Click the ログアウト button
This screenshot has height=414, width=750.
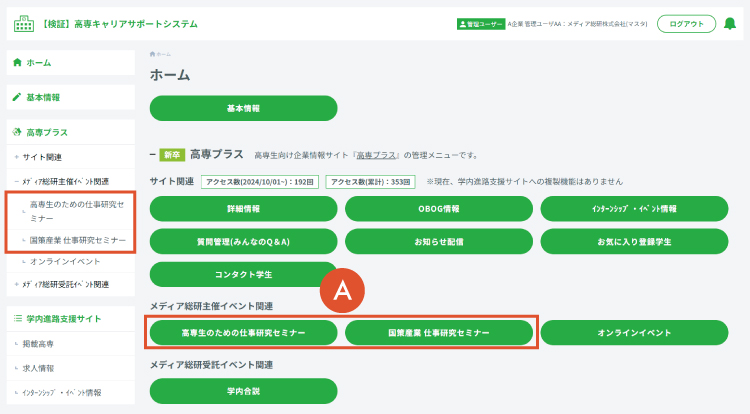pyautogui.click(x=686, y=24)
